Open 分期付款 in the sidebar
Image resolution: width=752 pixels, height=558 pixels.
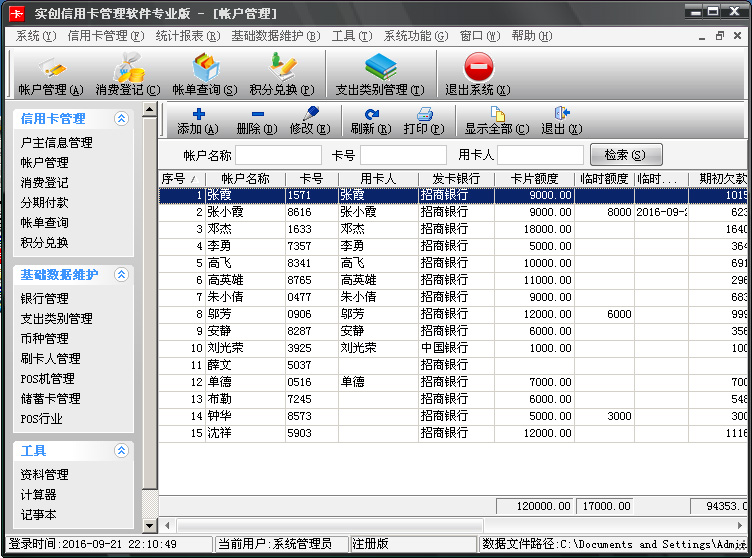(45, 202)
